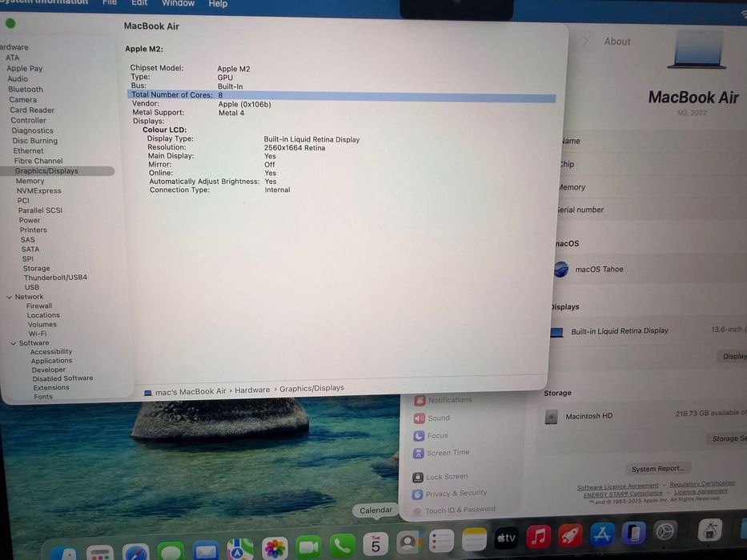Click the Screen Time hourglass icon
747x560 pixels.
[418, 454]
